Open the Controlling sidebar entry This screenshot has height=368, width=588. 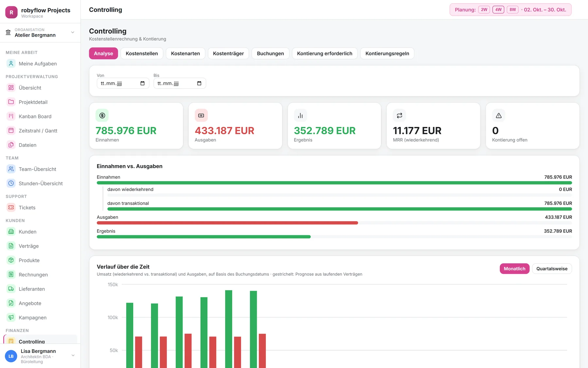pos(40,340)
